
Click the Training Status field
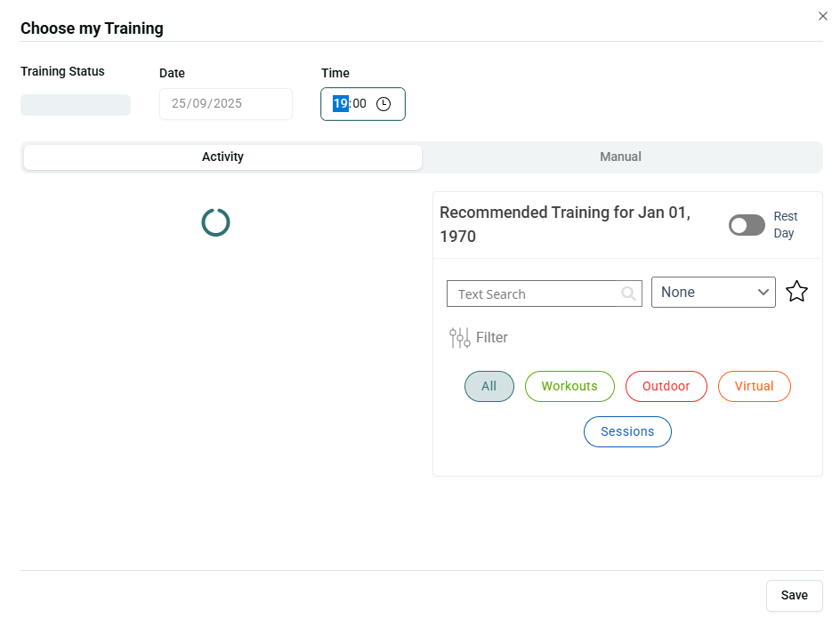pyautogui.click(x=76, y=105)
